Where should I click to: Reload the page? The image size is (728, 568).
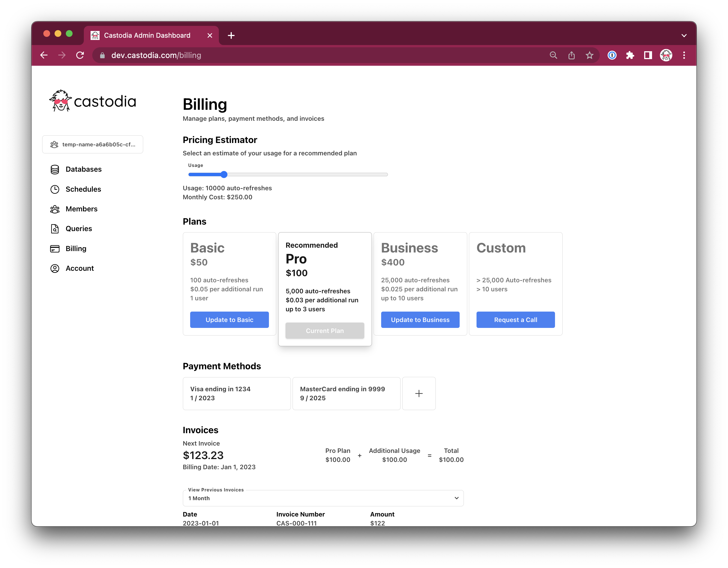(x=80, y=55)
